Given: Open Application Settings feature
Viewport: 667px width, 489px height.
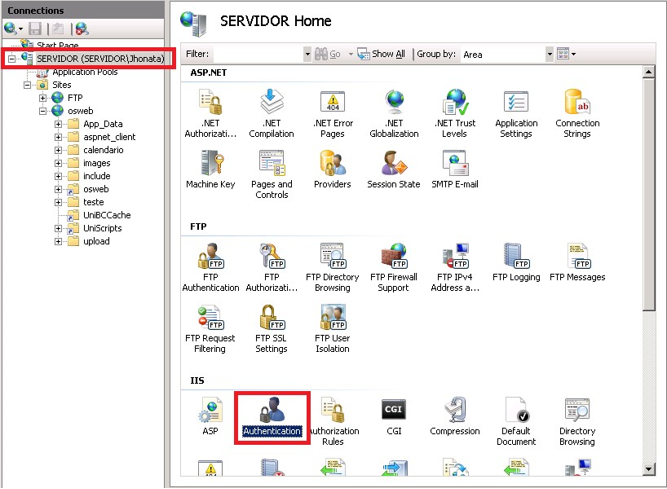Looking at the screenshot, I should [516, 113].
